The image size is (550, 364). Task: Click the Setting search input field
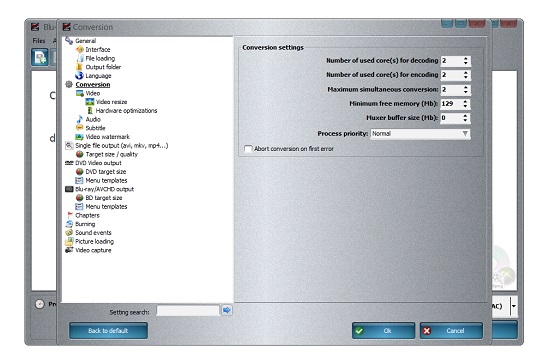(x=188, y=310)
